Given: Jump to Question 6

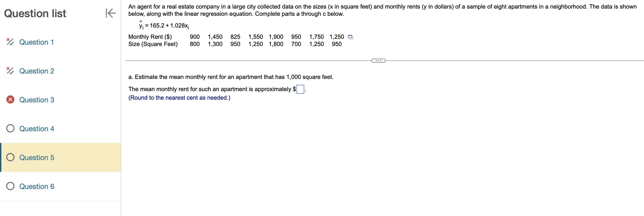Looking at the screenshot, I should click(x=37, y=186).
